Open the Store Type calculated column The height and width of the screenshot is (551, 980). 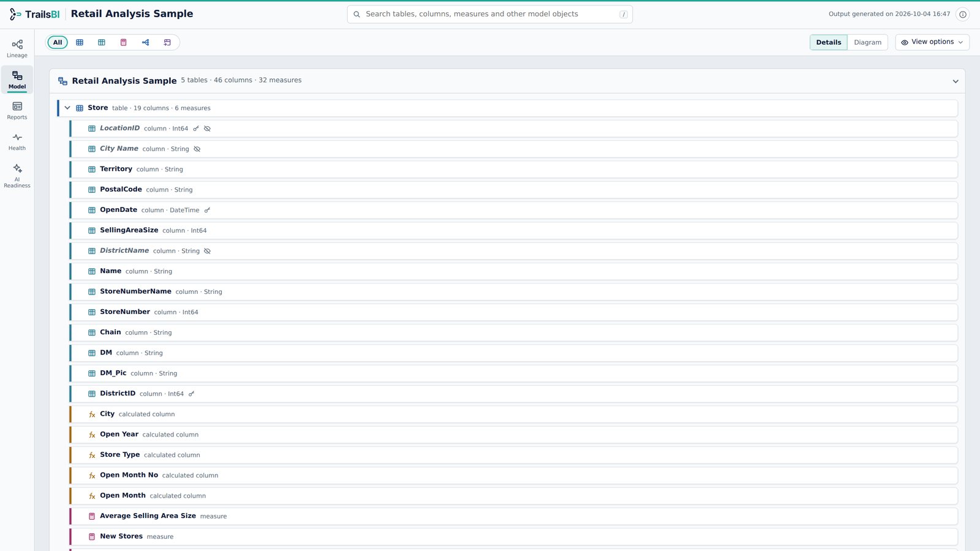click(514, 455)
